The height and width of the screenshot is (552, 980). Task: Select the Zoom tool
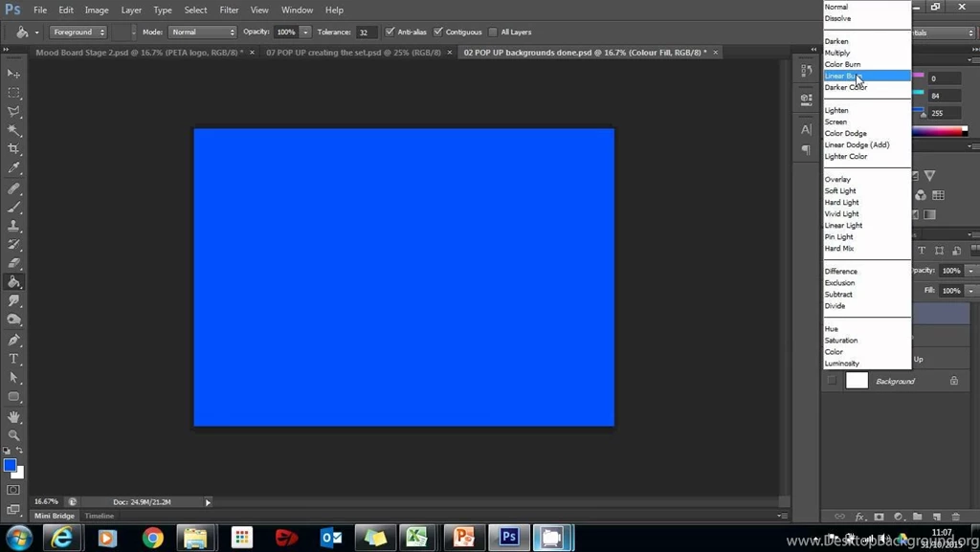(x=13, y=435)
